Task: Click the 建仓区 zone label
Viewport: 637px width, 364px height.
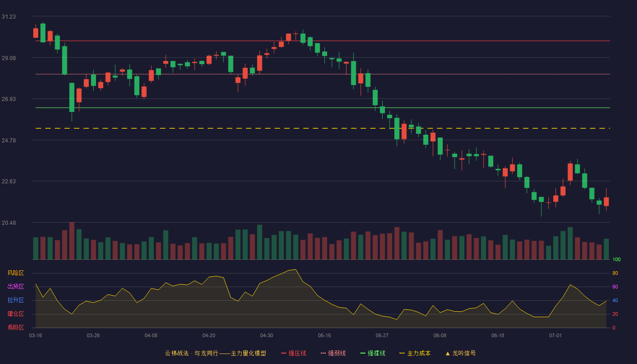Action: coord(15,314)
